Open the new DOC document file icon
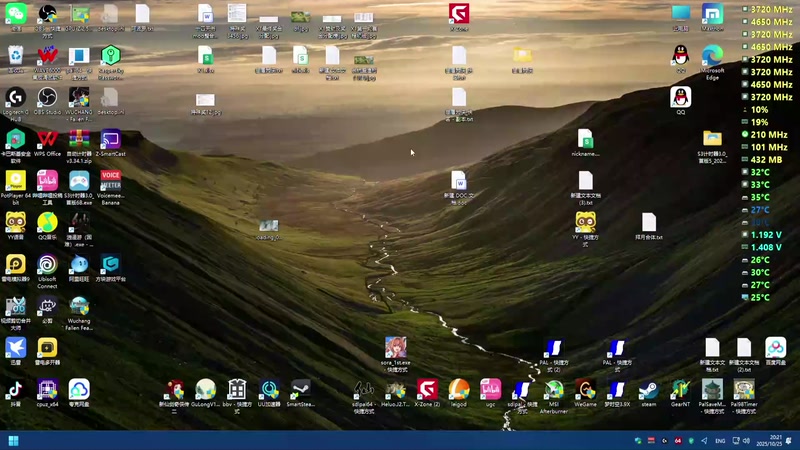 [459, 181]
